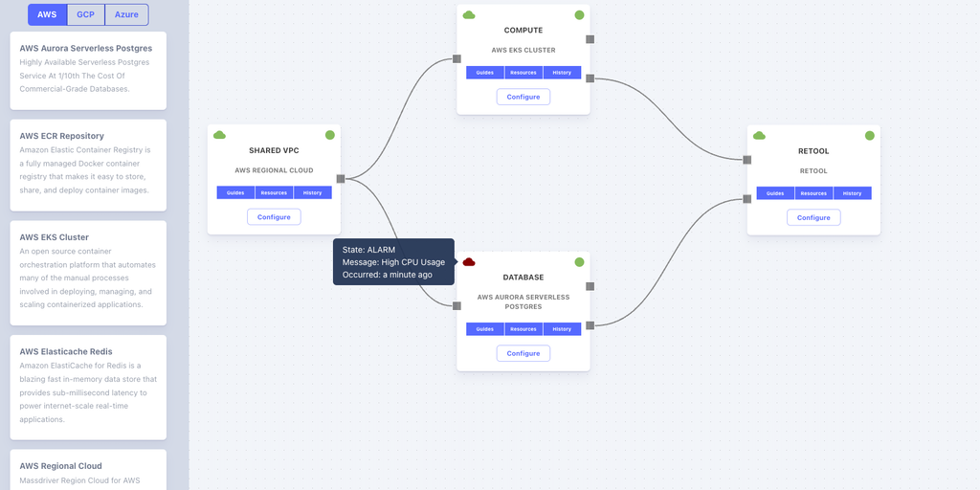Click the green status dot on Retool node
Image resolution: width=980 pixels, height=490 pixels.
[x=869, y=136]
